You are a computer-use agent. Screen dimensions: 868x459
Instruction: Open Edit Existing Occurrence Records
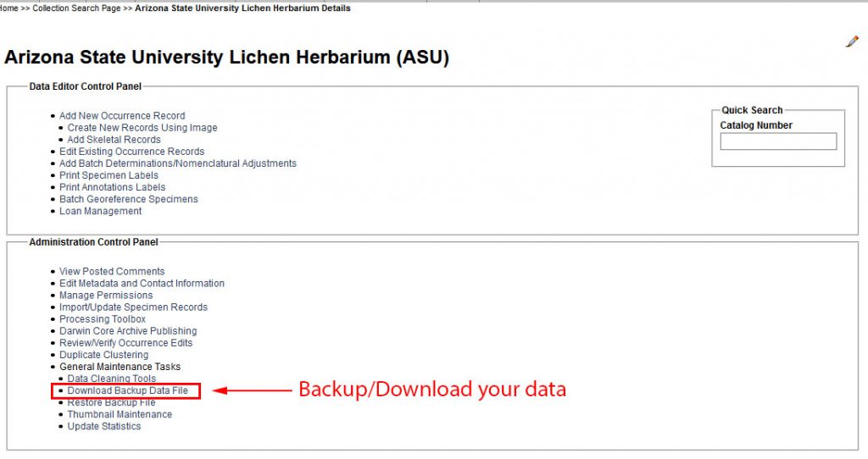click(131, 152)
